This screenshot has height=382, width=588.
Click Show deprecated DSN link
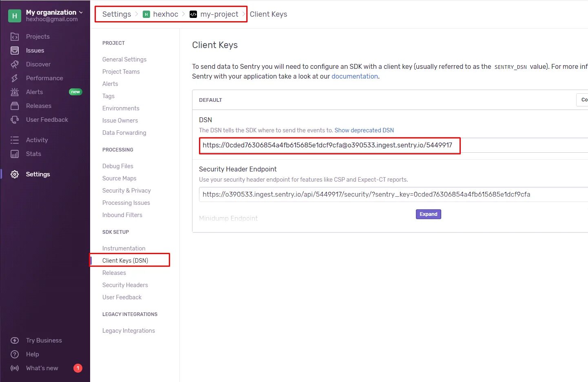364,130
